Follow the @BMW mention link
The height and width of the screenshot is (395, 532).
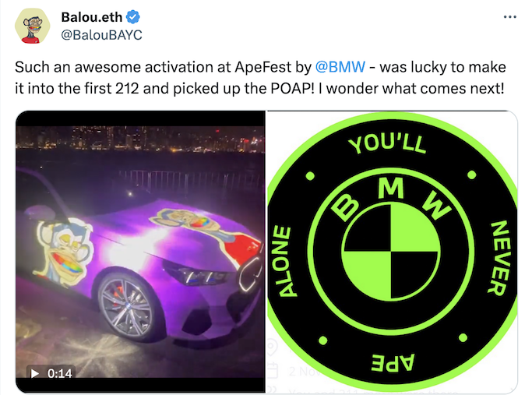coord(340,67)
